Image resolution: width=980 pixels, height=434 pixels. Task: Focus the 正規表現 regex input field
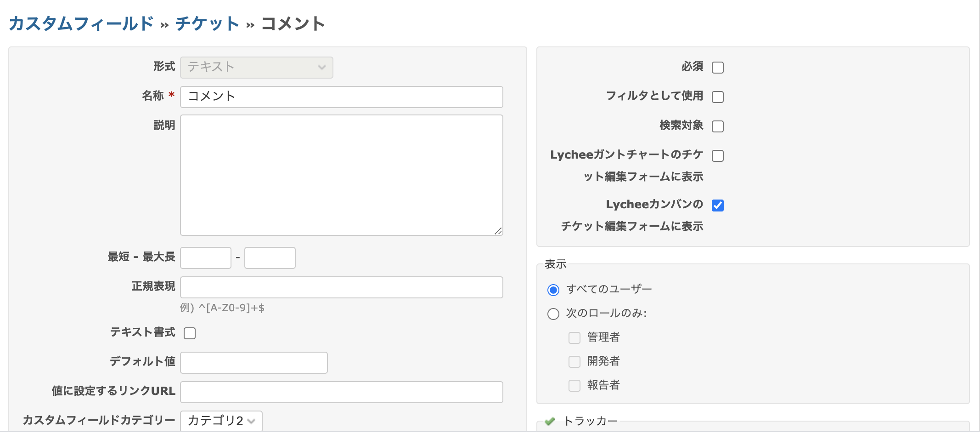pyautogui.click(x=341, y=287)
